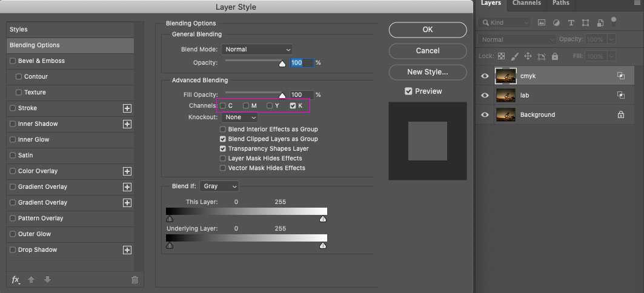Open the fx effects menu in Layer Style
This screenshot has width=644, height=293.
pyautogui.click(x=16, y=280)
